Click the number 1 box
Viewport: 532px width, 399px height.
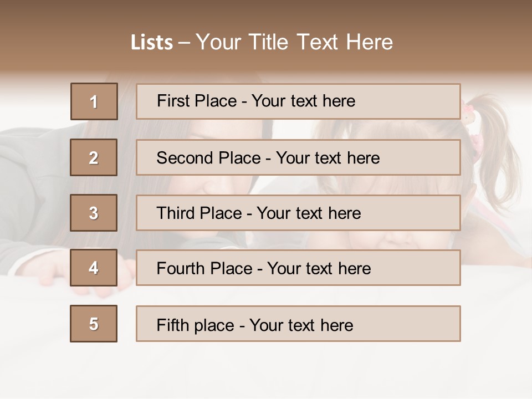click(94, 101)
